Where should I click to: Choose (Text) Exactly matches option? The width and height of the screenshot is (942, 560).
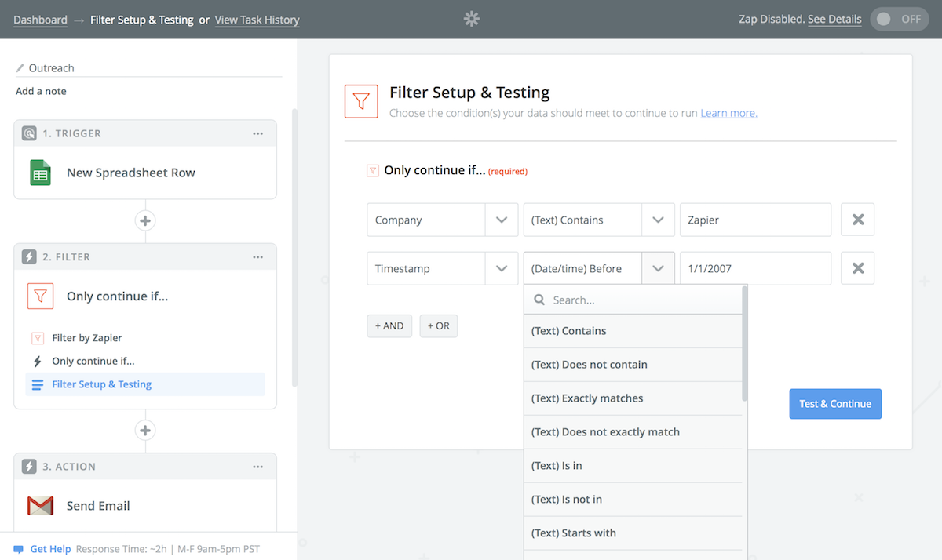click(633, 398)
